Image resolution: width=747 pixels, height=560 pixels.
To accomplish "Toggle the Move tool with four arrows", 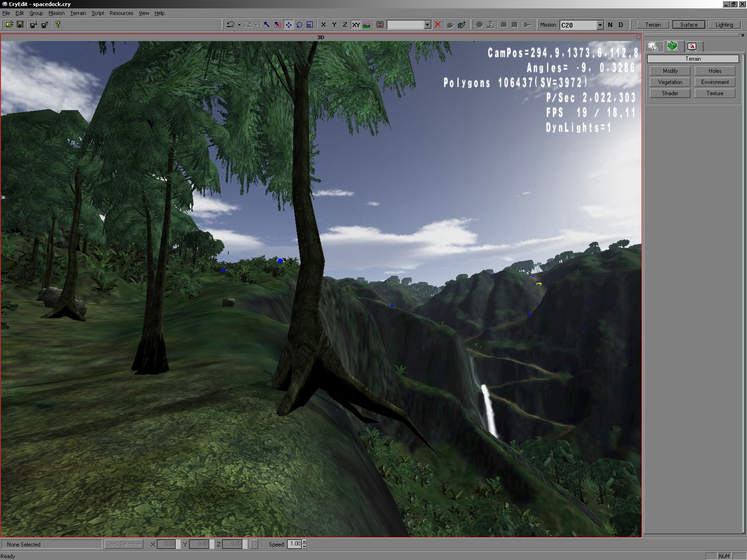I will click(x=289, y=25).
